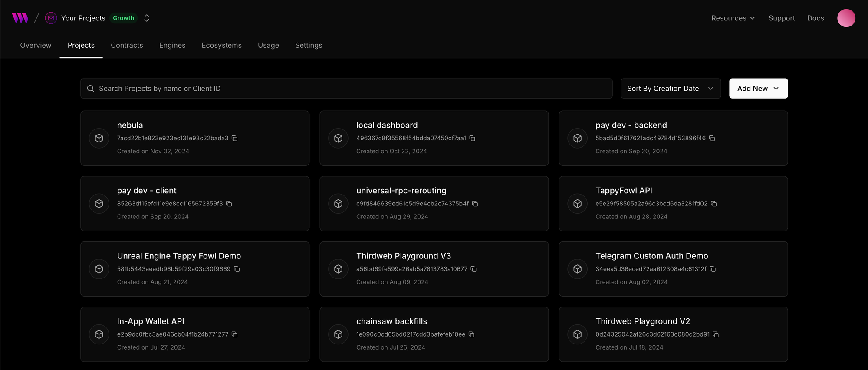Copy the local dashboard client ID
This screenshot has width=868, height=370.
click(x=472, y=138)
